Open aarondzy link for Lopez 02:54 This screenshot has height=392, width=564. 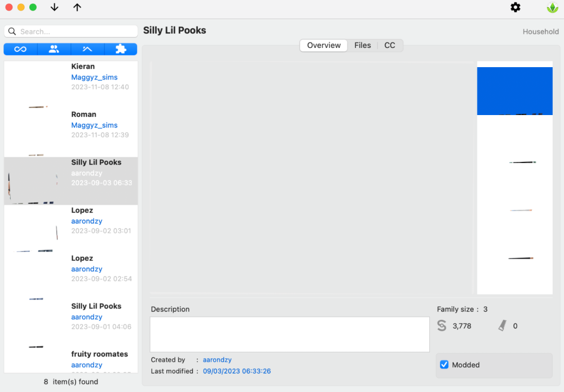(87, 269)
